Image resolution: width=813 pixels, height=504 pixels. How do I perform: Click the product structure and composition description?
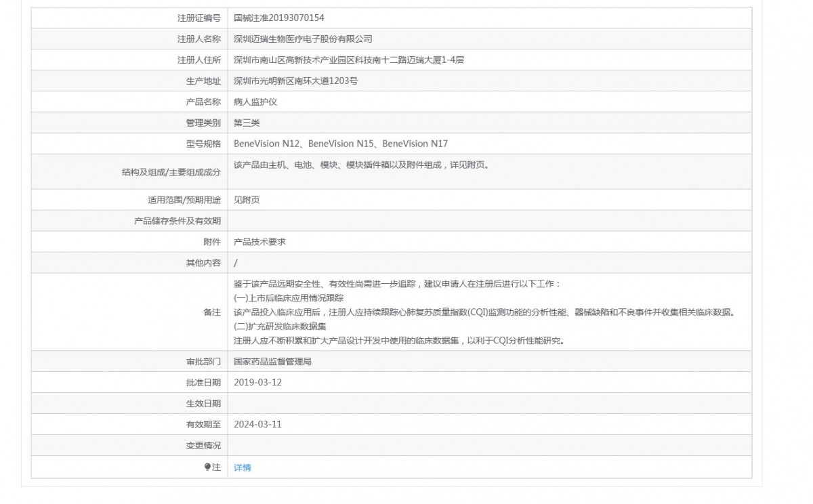[x=360, y=165]
